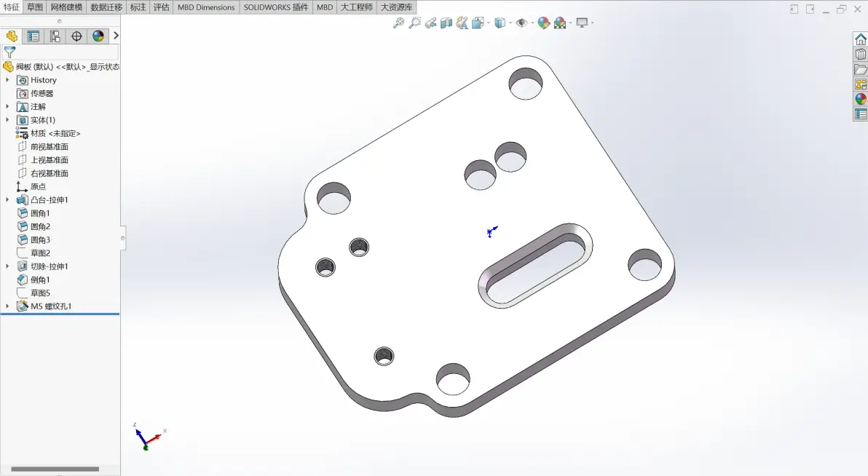Click the Previous View icon

tap(430, 23)
